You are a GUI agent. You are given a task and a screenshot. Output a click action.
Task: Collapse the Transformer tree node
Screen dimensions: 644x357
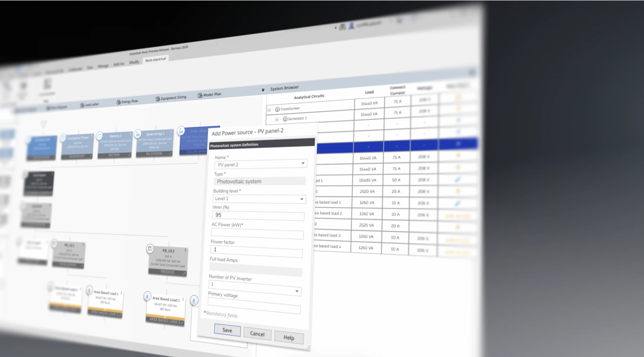pyautogui.click(x=269, y=110)
